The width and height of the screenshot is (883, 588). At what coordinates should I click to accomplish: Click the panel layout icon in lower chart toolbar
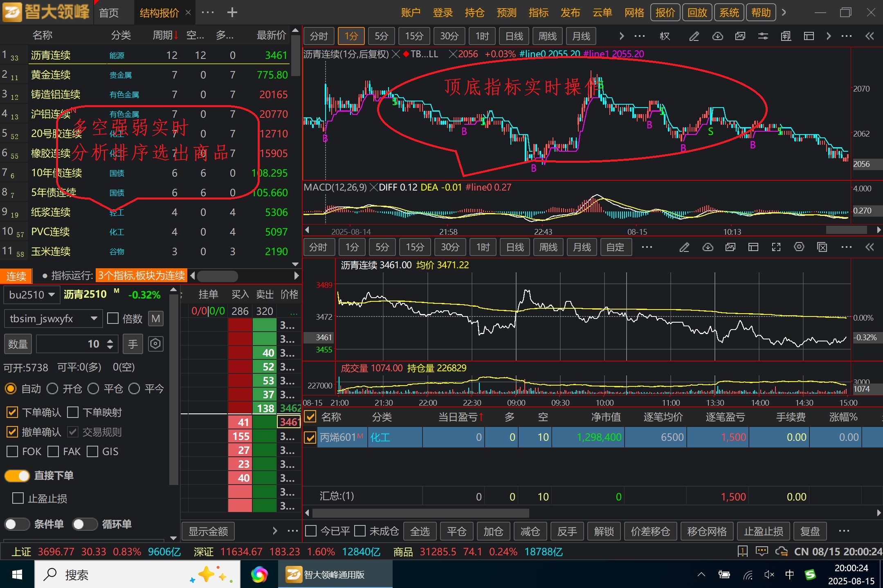pyautogui.click(x=753, y=247)
